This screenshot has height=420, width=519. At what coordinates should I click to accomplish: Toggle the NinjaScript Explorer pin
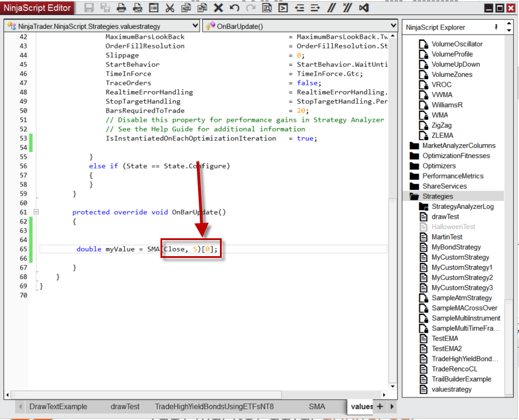496,27
